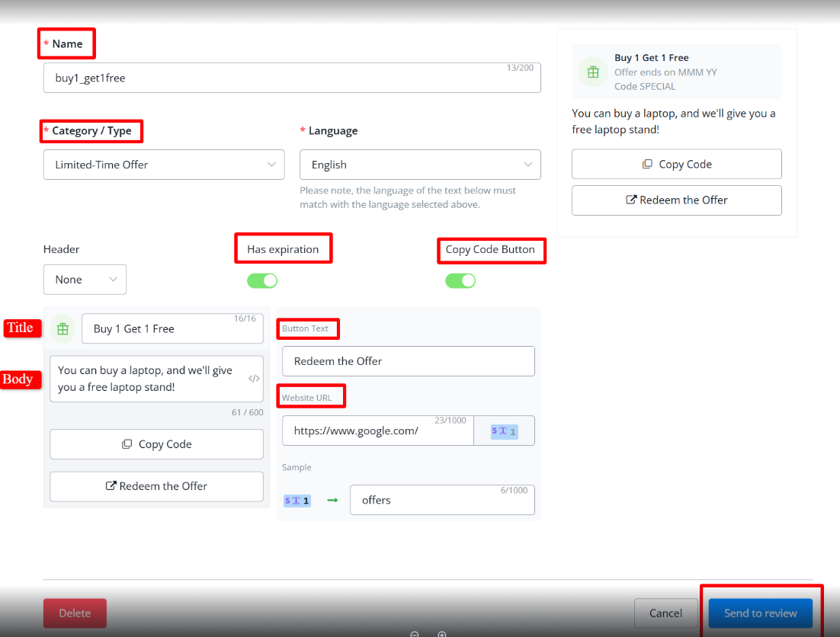This screenshot has width=840, height=637.
Task: Click the zoom out magnifier icon
Action: (415, 634)
